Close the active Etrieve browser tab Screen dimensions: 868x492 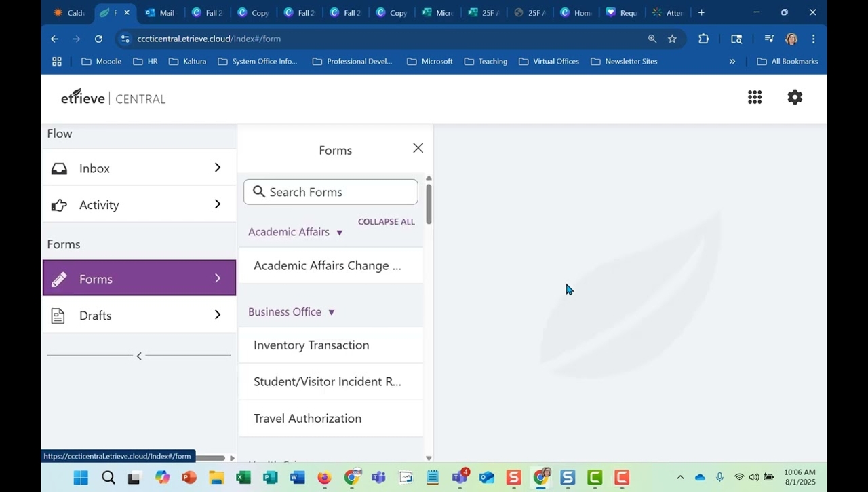pos(127,12)
